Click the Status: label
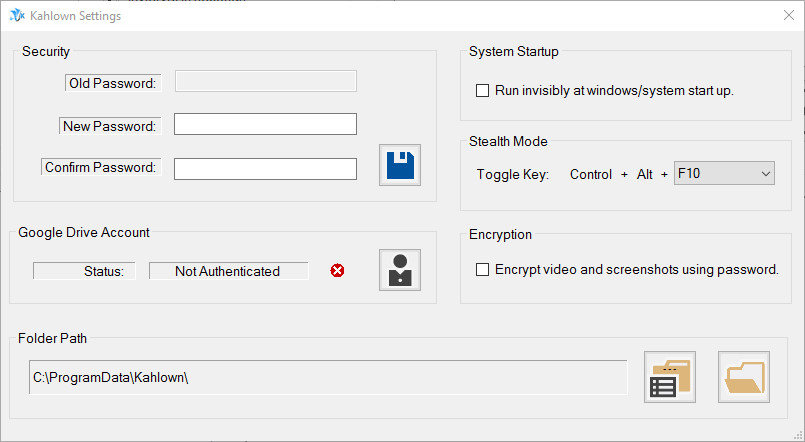805x442 pixels. [104, 271]
